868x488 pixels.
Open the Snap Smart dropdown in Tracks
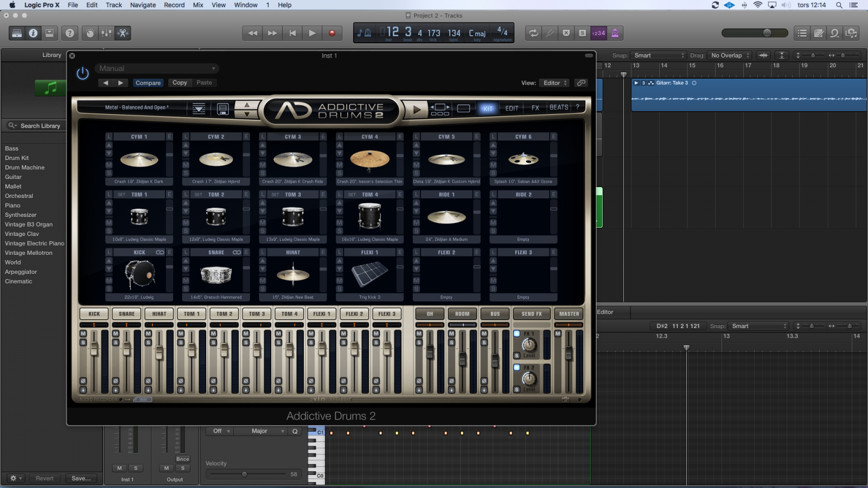659,55
